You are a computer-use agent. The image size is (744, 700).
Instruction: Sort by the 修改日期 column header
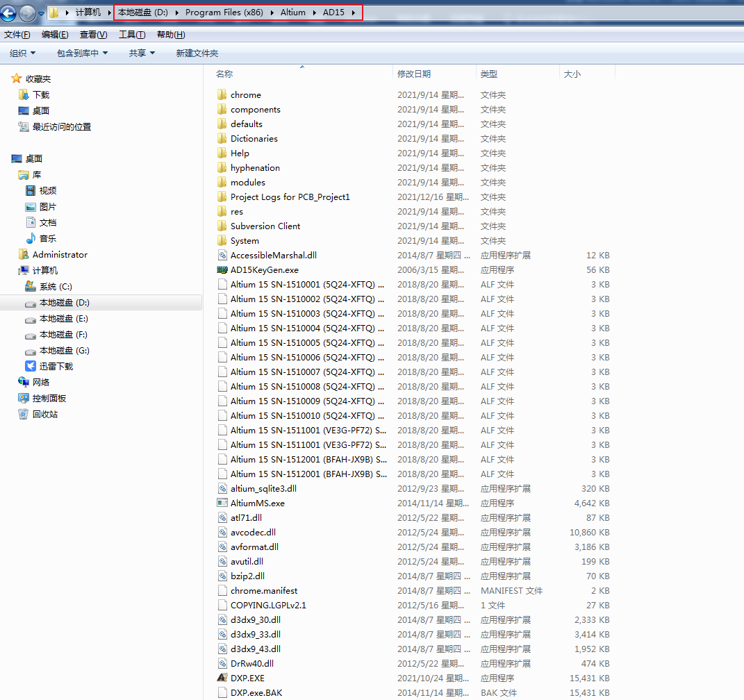pyautogui.click(x=414, y=74)
